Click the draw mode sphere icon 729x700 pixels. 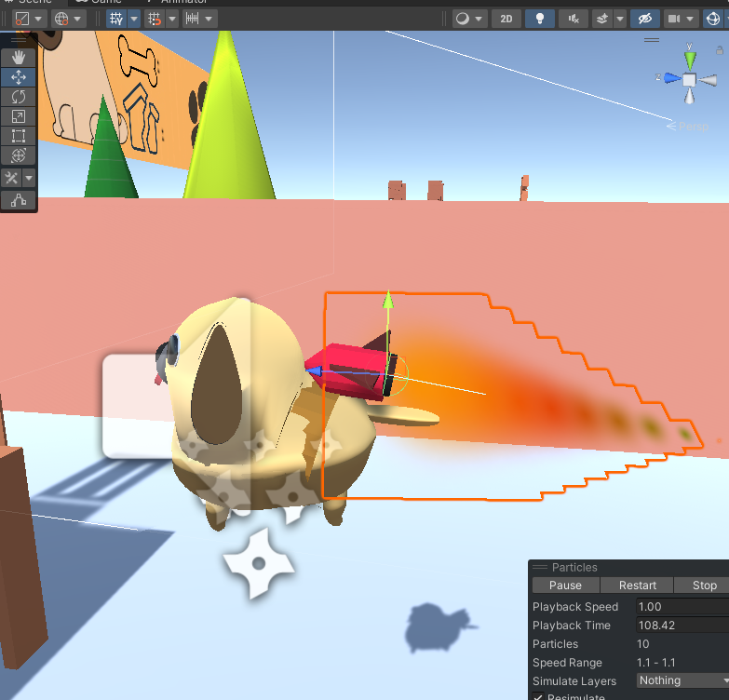click(x=462, y=19)
